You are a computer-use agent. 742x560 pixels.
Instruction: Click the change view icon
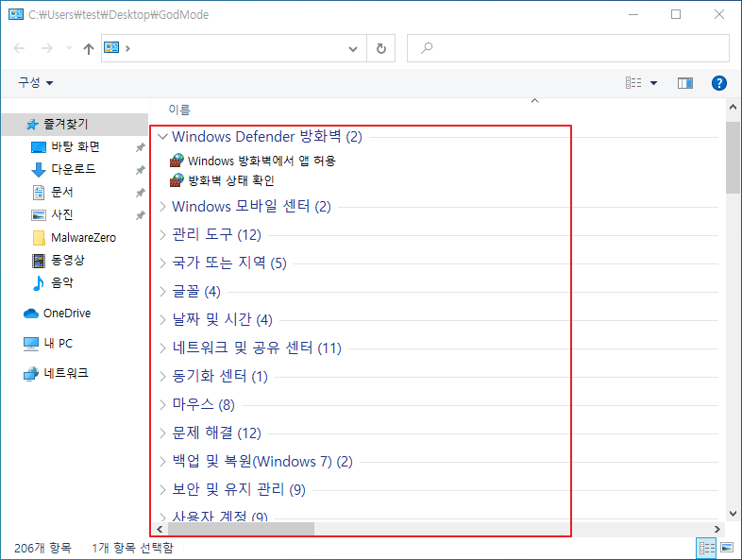click(633, 83)
